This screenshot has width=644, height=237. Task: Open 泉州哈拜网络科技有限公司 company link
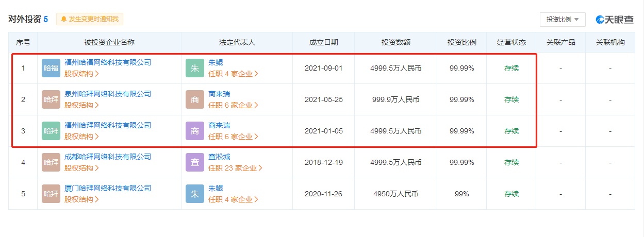tap(108, 94)
